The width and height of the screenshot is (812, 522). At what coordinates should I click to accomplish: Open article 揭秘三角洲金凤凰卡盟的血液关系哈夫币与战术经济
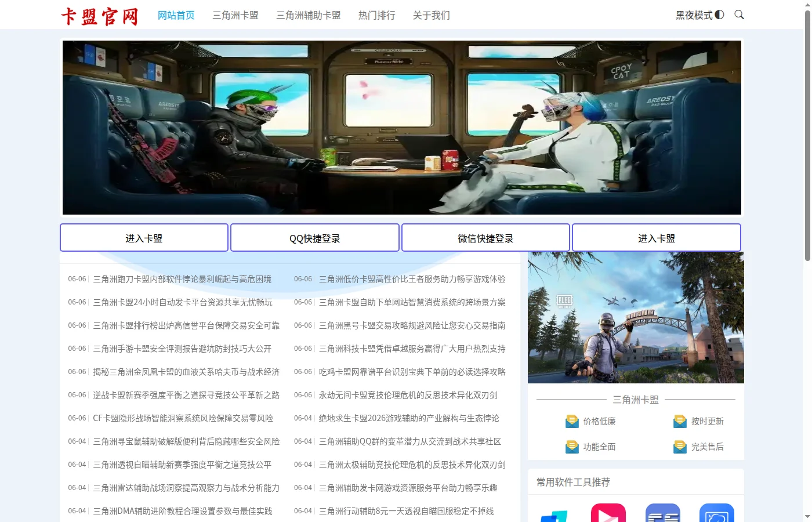click(186, 372)
